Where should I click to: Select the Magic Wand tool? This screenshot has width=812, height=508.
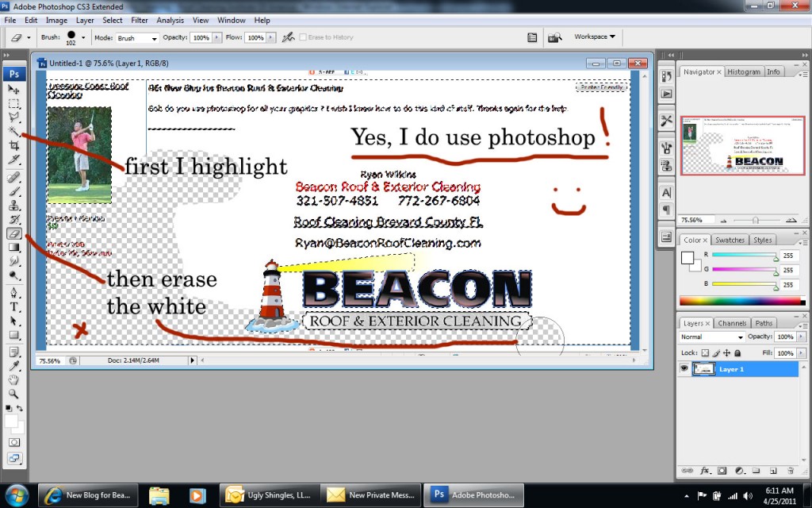click(14, 132)
